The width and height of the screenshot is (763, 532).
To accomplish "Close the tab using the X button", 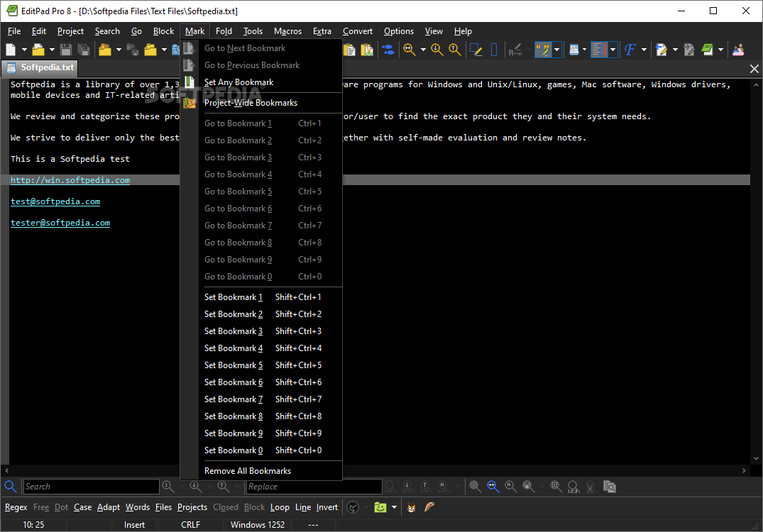I will pos(754,69).
